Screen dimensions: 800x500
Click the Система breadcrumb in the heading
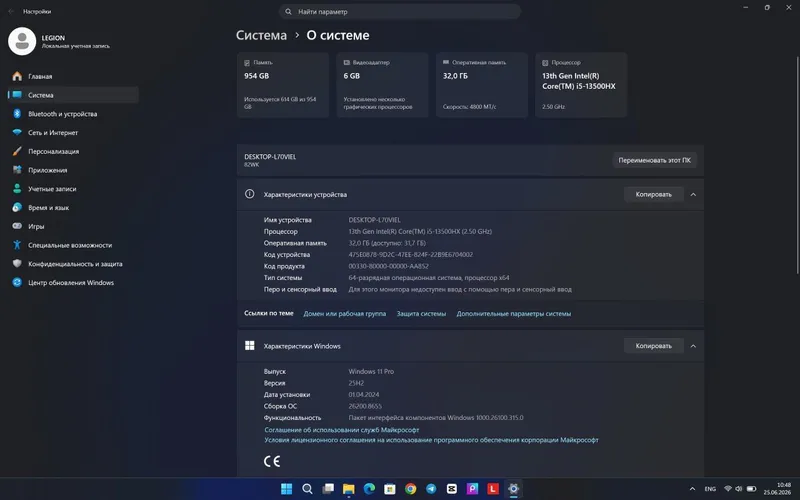tap(261, 35)
